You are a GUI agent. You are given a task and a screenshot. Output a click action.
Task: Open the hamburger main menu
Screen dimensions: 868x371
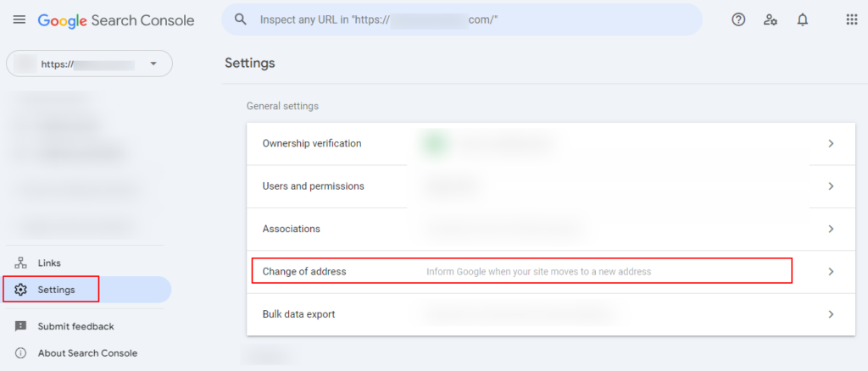19,19
